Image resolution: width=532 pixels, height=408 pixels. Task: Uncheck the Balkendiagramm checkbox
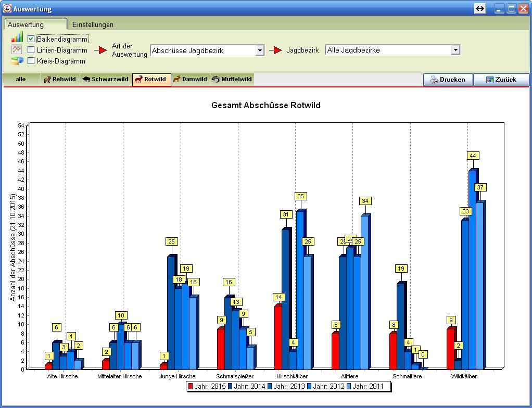31,39
